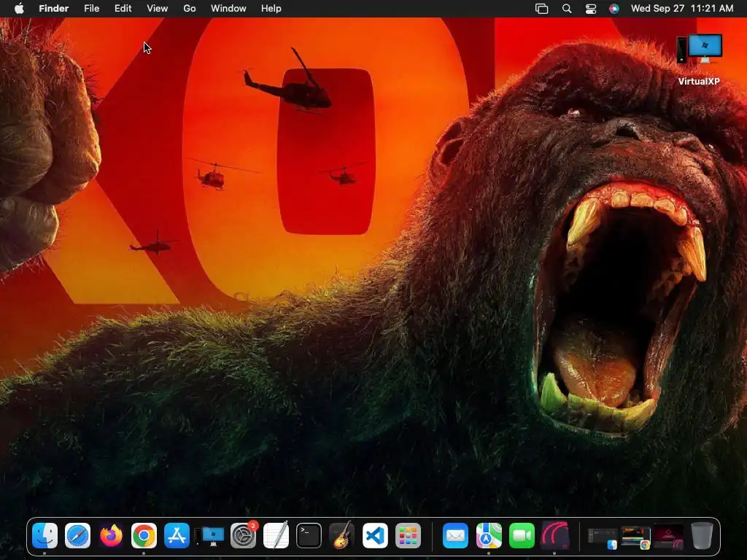The width and height of the screenshot is (747, 560).
Task: Launch GarageBand from the Dock
Action: [x=341, y=536]
